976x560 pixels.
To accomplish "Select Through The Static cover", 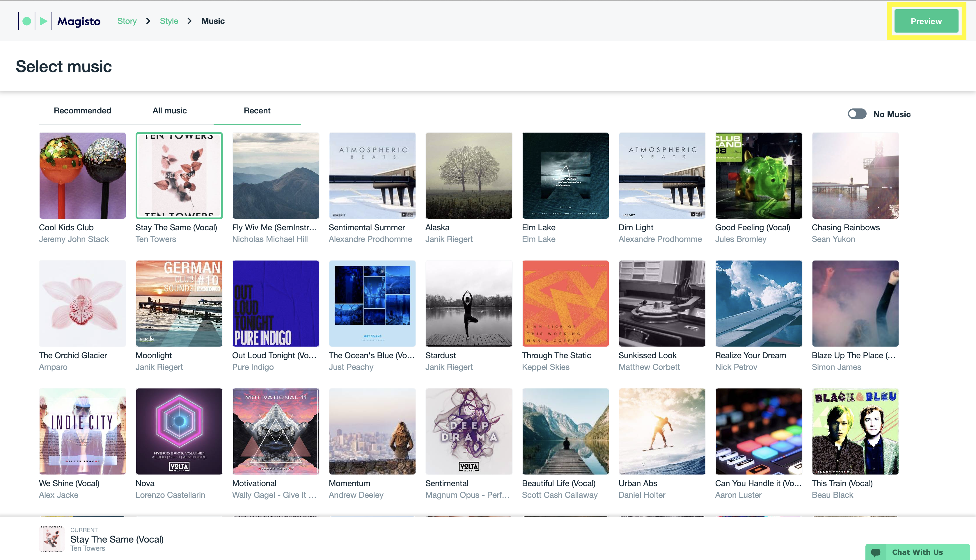I will click(565, 304).
